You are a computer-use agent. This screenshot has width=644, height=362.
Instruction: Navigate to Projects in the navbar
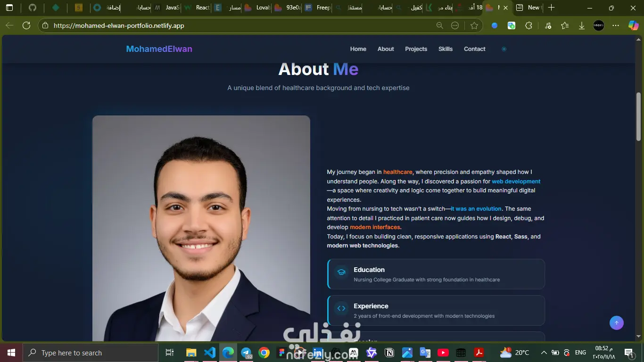coord(416,49)
